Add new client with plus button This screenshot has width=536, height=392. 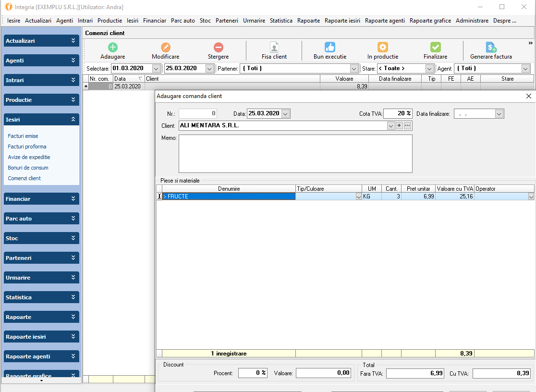point(399,125)
